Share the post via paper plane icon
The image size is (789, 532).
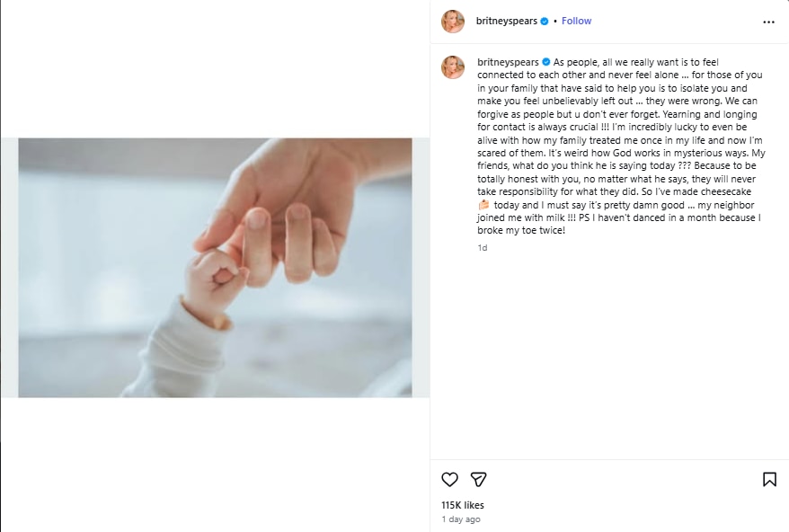479,480
